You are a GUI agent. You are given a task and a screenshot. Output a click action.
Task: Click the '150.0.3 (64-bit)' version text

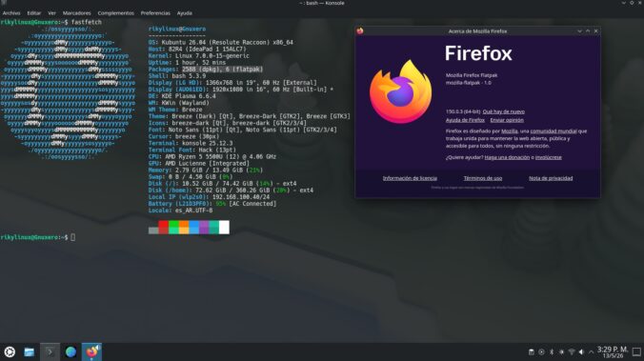463,111
